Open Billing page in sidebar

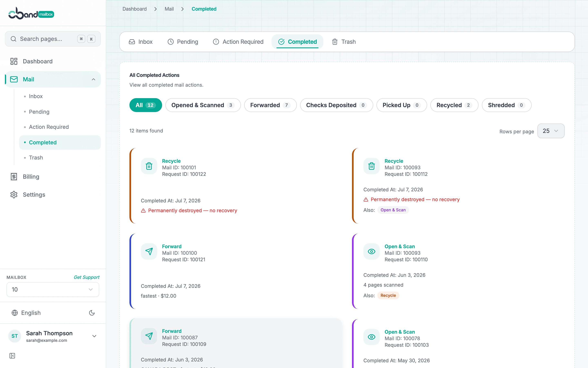pyautogui.click(x=53, y=177)
